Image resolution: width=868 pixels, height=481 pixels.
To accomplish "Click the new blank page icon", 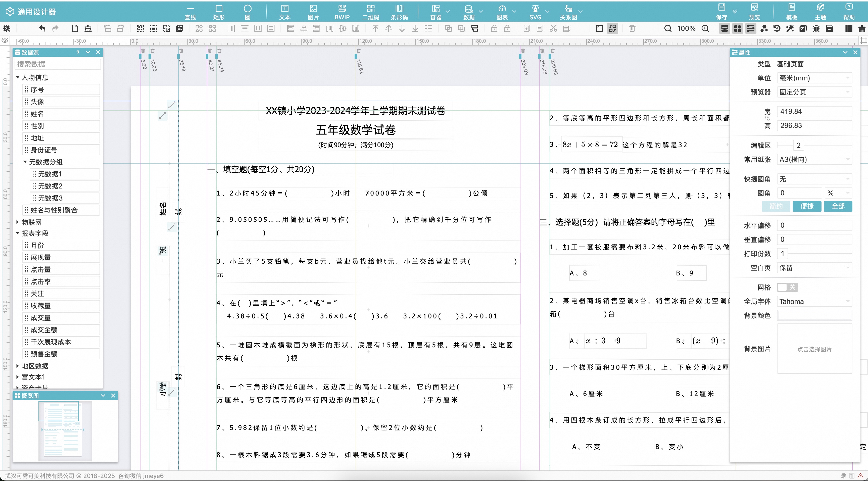I will click(75, 29).
